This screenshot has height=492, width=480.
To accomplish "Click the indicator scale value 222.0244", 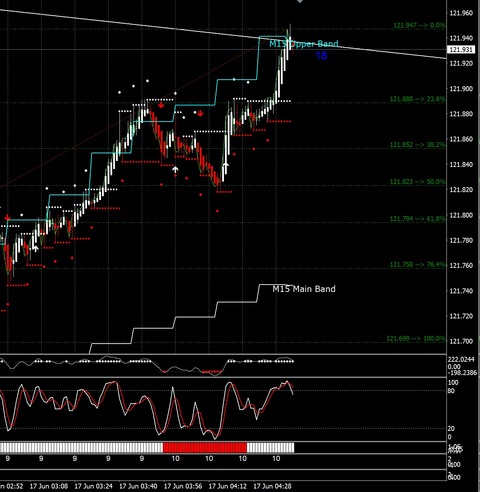I will pos(461,360).
